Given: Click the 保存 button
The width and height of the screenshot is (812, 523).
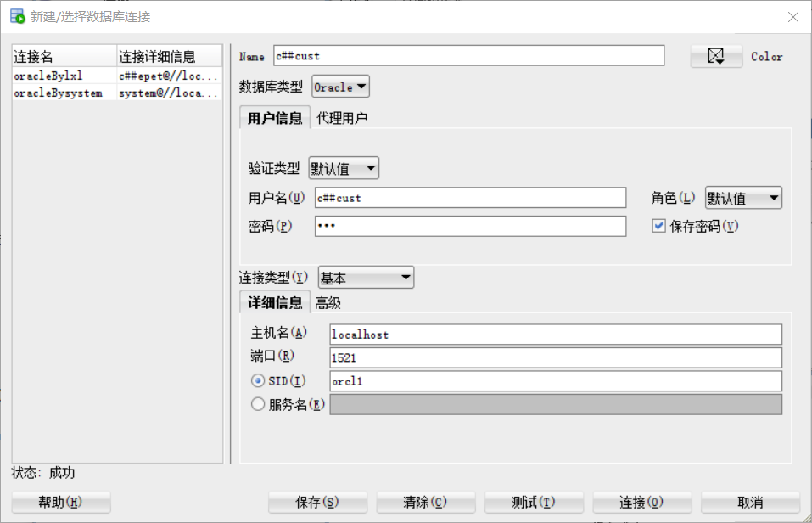Looking at the screenshot, I should pyautogui.click(x=317, y=502).
